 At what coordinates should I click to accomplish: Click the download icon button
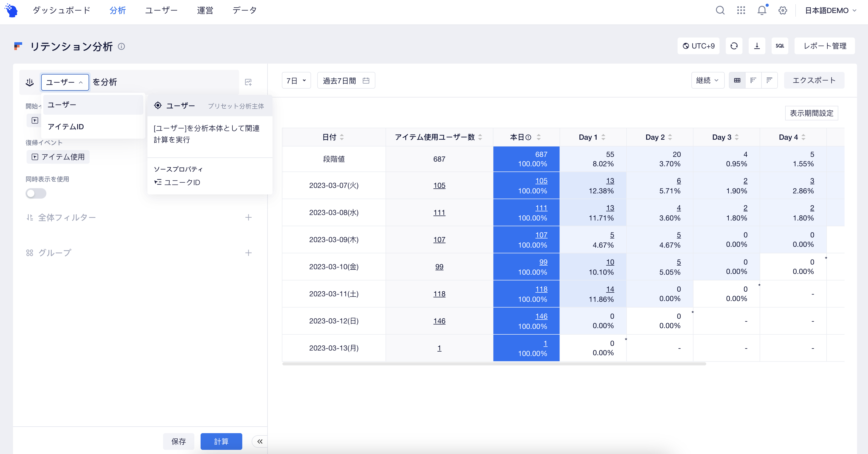(757, 46)
